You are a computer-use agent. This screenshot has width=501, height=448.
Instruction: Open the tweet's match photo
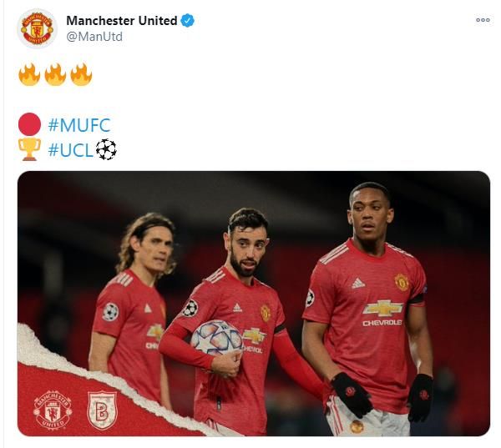[x=254, y=304]
